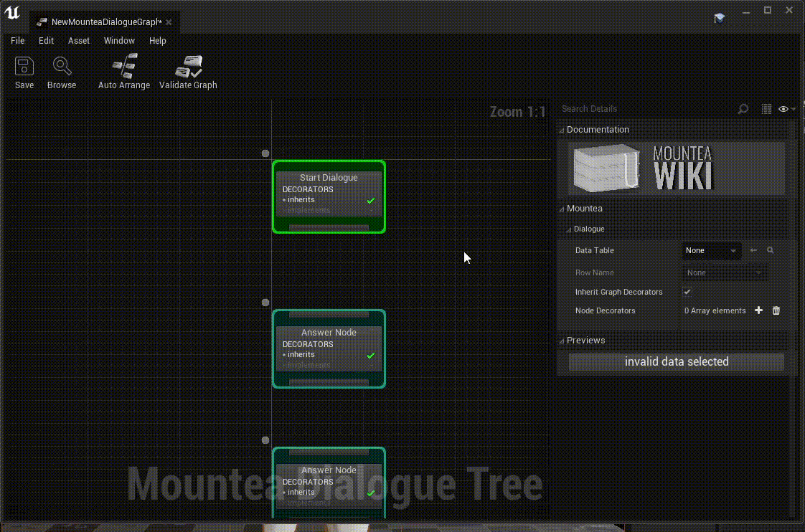Click the Zoom 1:1 indicator

point(517,112)
